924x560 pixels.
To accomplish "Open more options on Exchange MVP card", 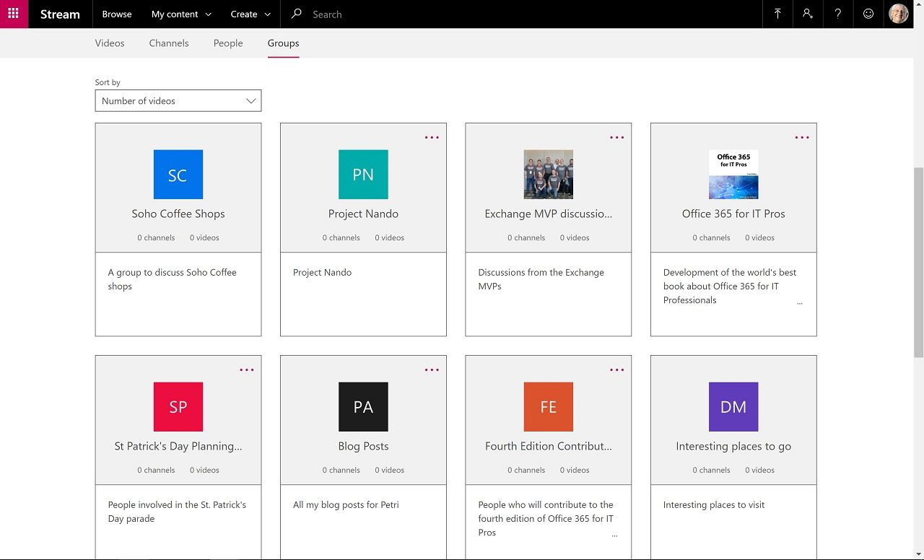I will click(x=616, y=137).
